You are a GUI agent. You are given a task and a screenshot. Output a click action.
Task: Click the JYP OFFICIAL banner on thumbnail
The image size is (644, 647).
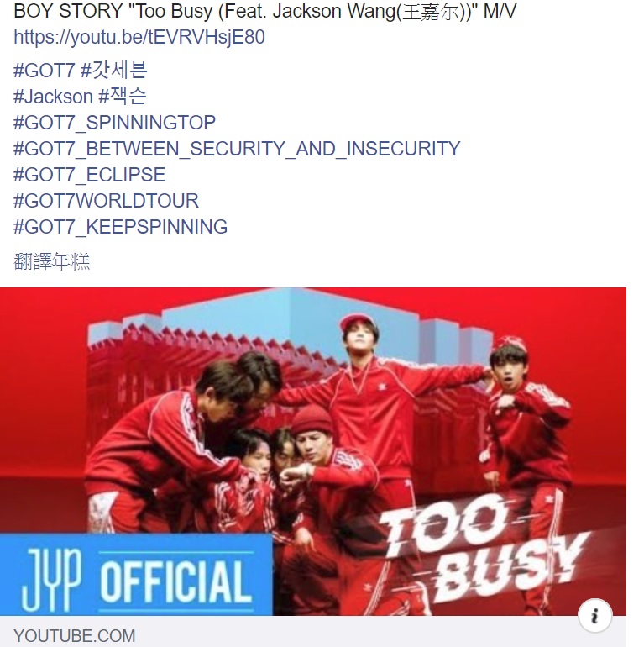(x=136, y=575)
